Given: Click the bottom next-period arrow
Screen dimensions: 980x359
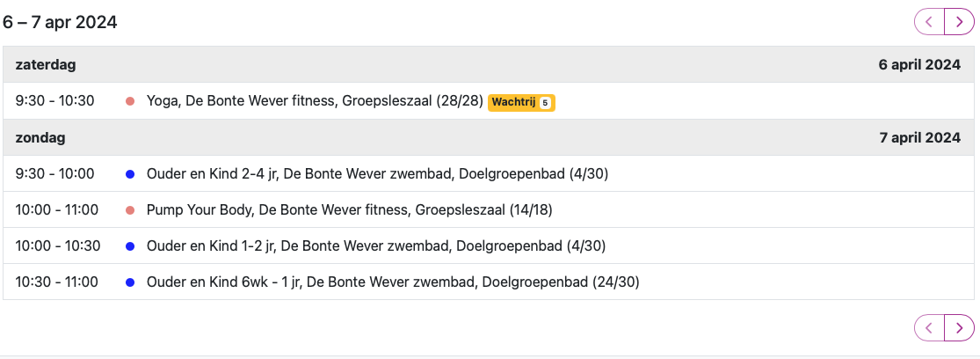Looking at the screenshot, I should (x=959, y=328).
